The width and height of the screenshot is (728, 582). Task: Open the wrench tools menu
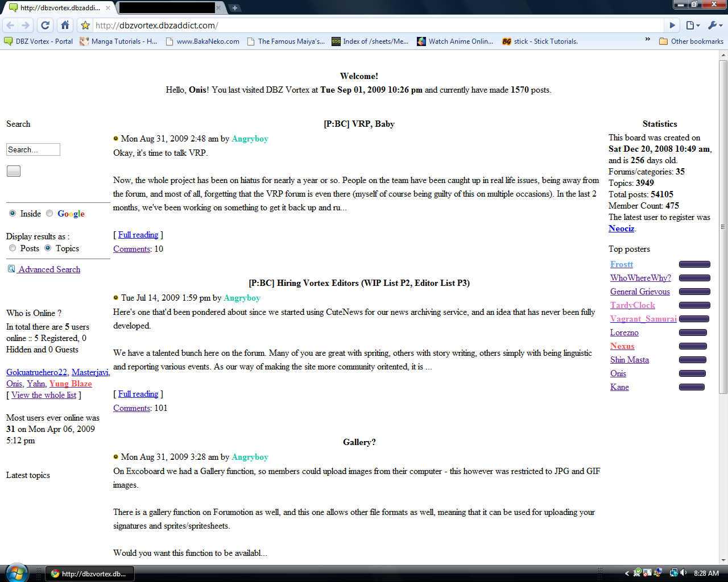click(715, 26)
